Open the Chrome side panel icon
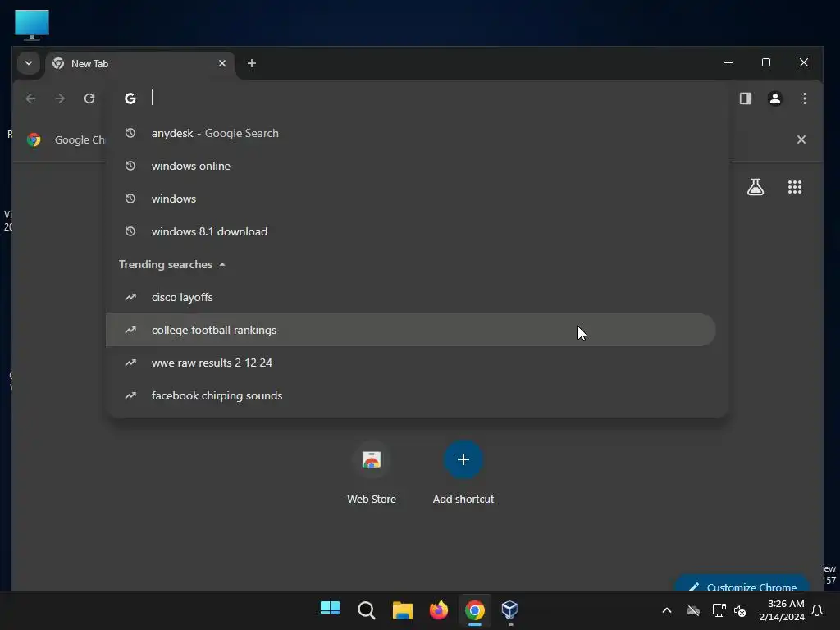The width and height of the screenshot is (840, 630). pos(746,98)
